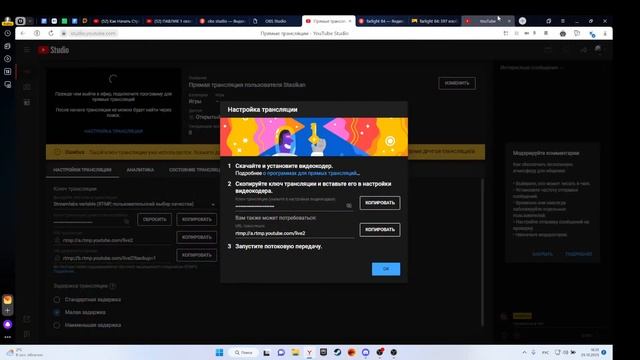The width and height of the screenshot is (640, 360).
Task: Click Сбросить to reset the stream key
Action: 155,219
